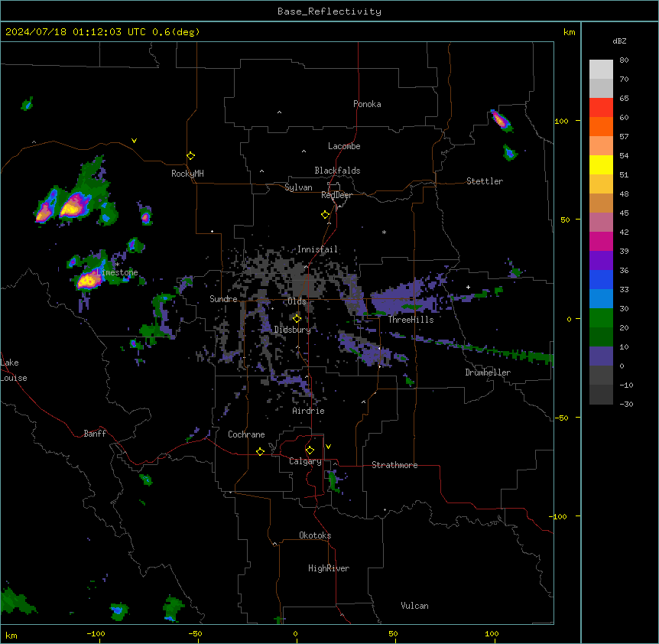Click the yellow diamond marker above RockyMH

click(x=191, y=156)
